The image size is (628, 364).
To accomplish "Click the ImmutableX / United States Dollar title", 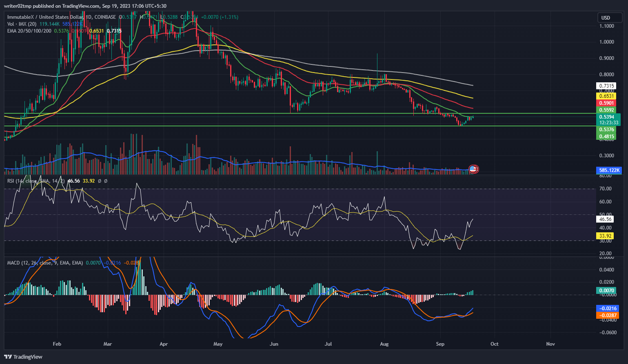I will coord(45,17).
